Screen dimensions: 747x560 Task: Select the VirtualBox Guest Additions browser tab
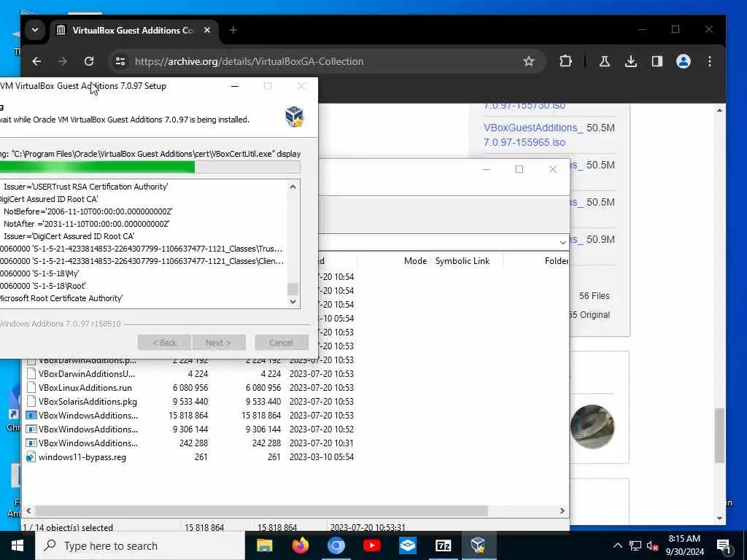point(133,31)
